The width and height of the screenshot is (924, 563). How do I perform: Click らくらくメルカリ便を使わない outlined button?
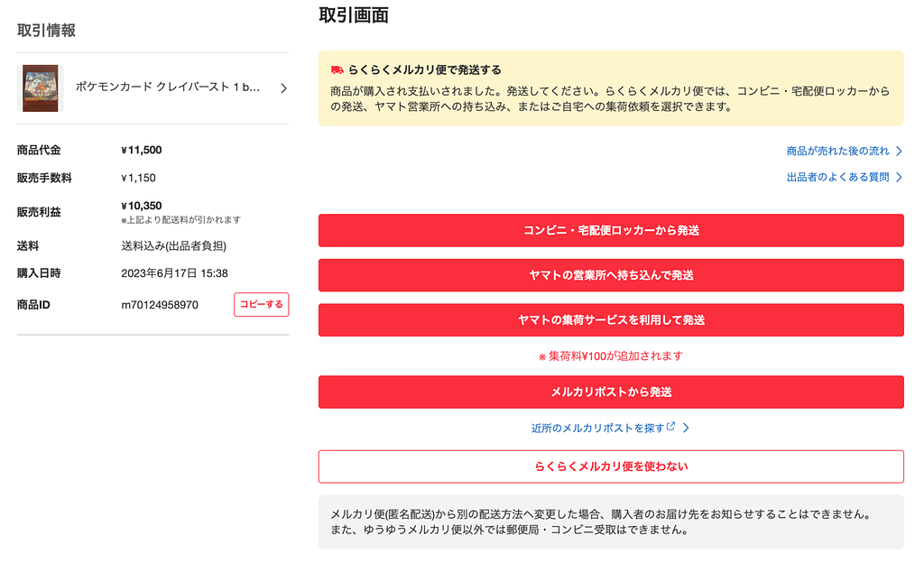[610, 466]
